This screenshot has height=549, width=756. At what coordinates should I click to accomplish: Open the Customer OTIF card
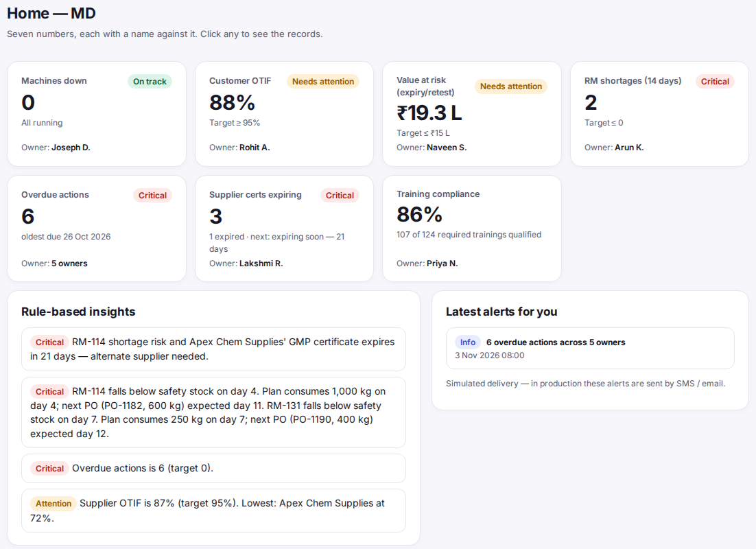click(x=284, y=114)
